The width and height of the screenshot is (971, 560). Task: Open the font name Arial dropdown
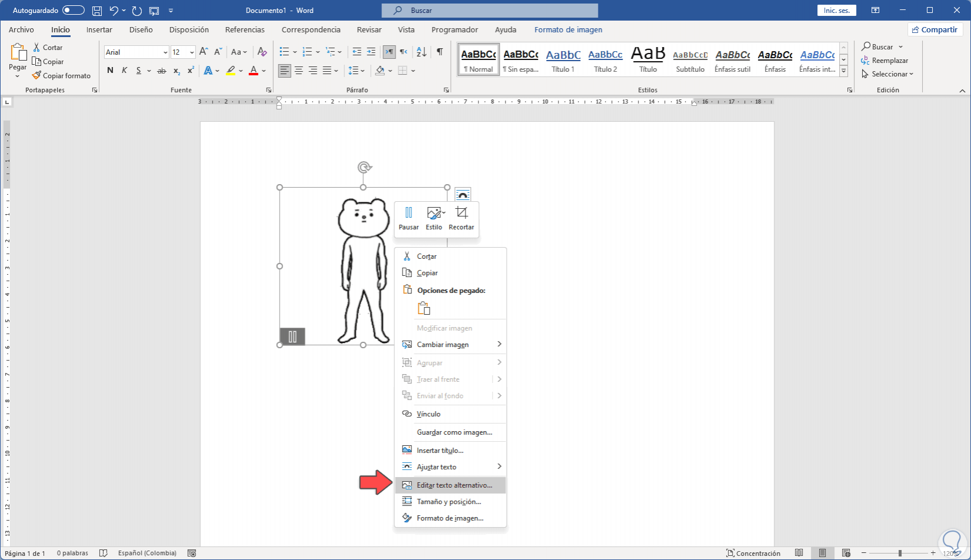pyautogui.click(x=165, y=52)
